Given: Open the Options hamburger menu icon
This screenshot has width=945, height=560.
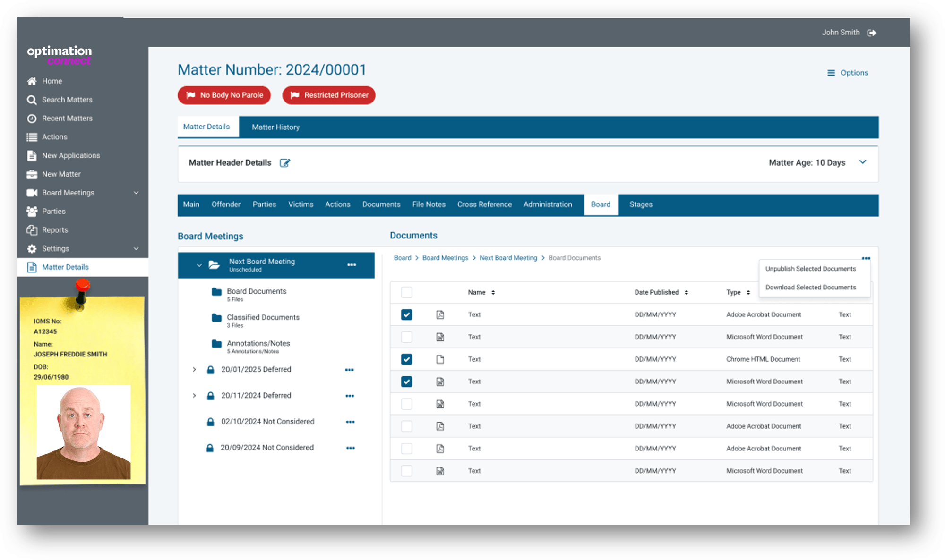Looking at the screenshot, I should (x=831, y=73).
